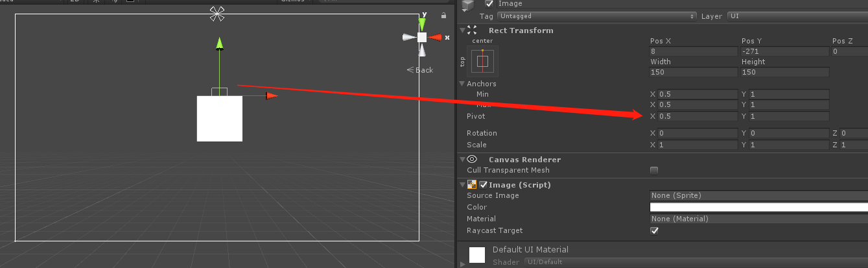Screen dimensions: 868x268
Task: Open the Tag dropdown showing Untagged
Action: [x=596, y=16]
